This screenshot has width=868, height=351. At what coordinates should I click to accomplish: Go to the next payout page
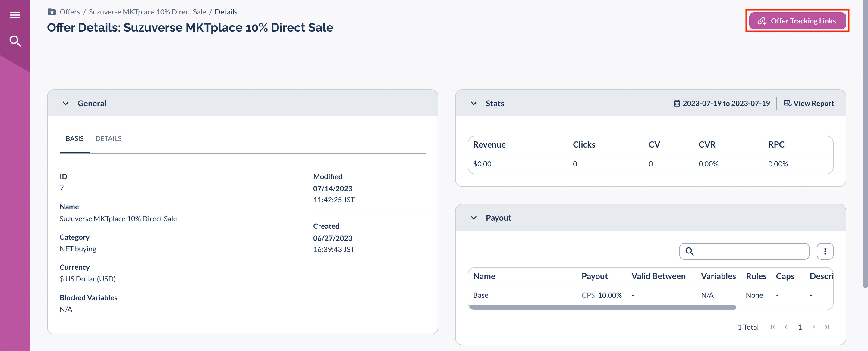[813, 327]
